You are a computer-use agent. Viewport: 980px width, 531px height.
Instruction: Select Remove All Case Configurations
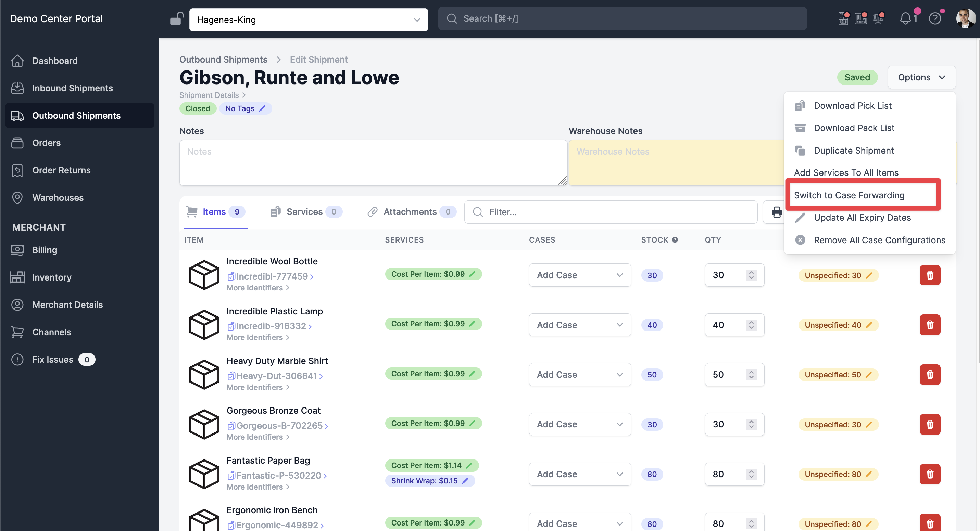point(870,240)
